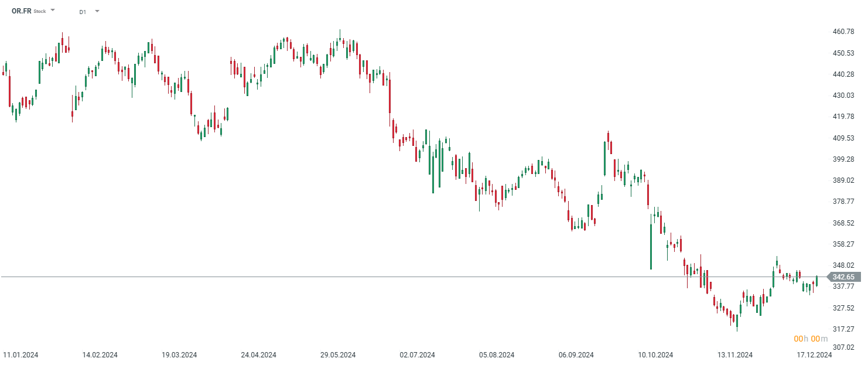This screenshot has height=365, width=868.
Task: Click the OR.FR ticker name
Action: pyautogui.click(x=22, y=11)
